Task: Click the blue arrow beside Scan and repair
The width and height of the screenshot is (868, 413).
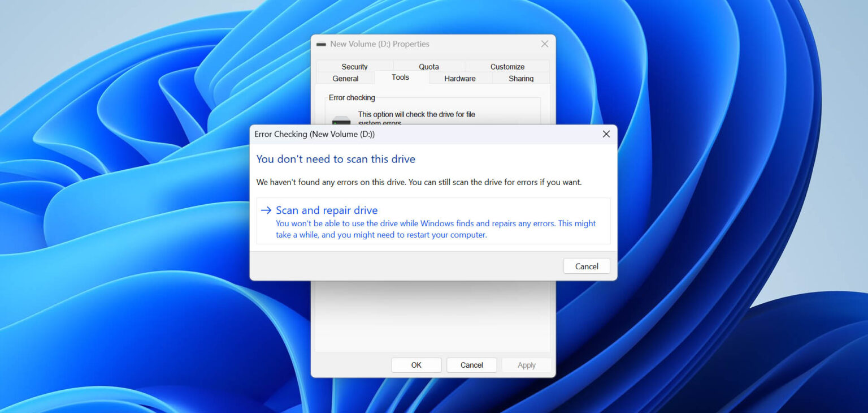Action: pos(266,210)
